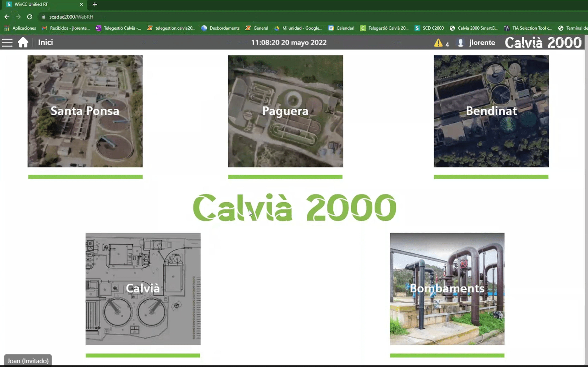588x367 pixels.
Task: Open the Santa Ponsa plant thumbnail
Action: click(x=85, y=111)
